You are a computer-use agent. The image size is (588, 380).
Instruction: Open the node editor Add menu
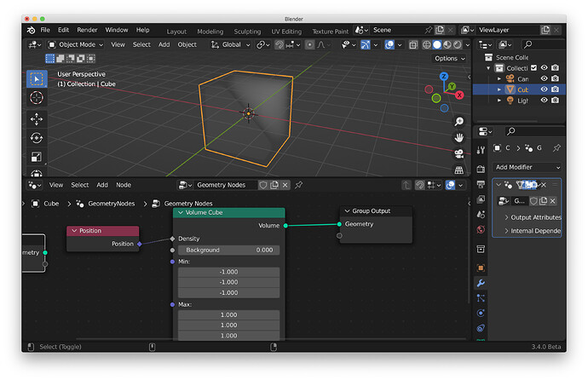102,185
